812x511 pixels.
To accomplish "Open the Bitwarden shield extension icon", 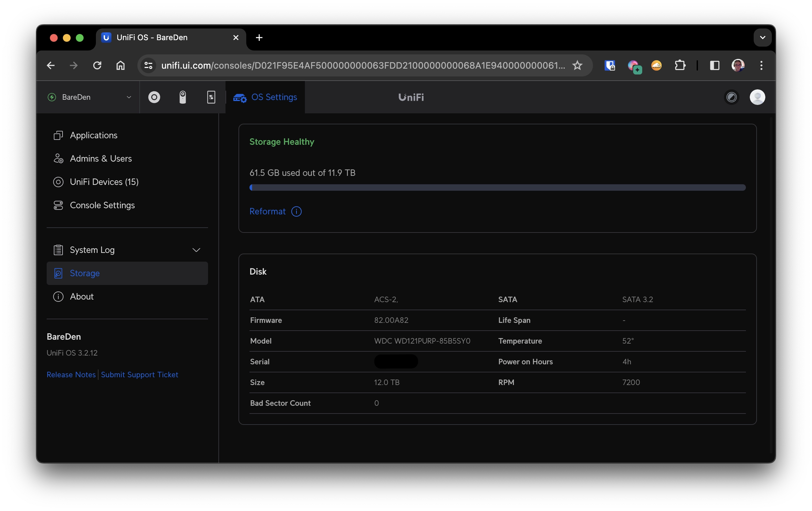I will click(x=610, y=65).
